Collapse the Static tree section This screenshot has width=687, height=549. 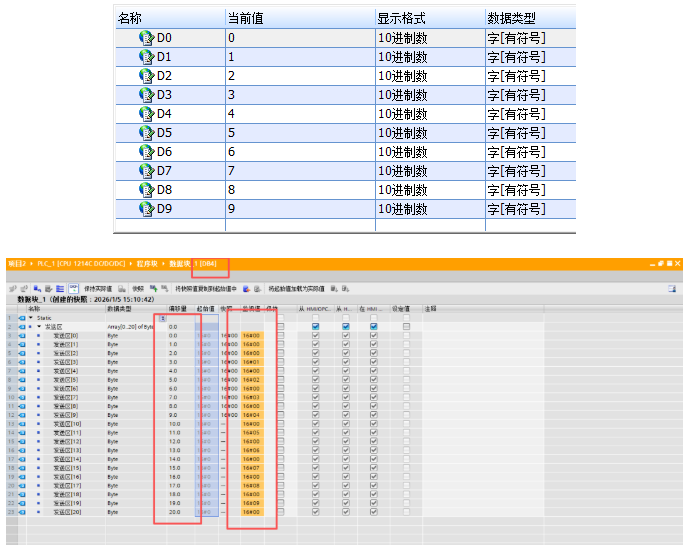[x=31, y=317]
